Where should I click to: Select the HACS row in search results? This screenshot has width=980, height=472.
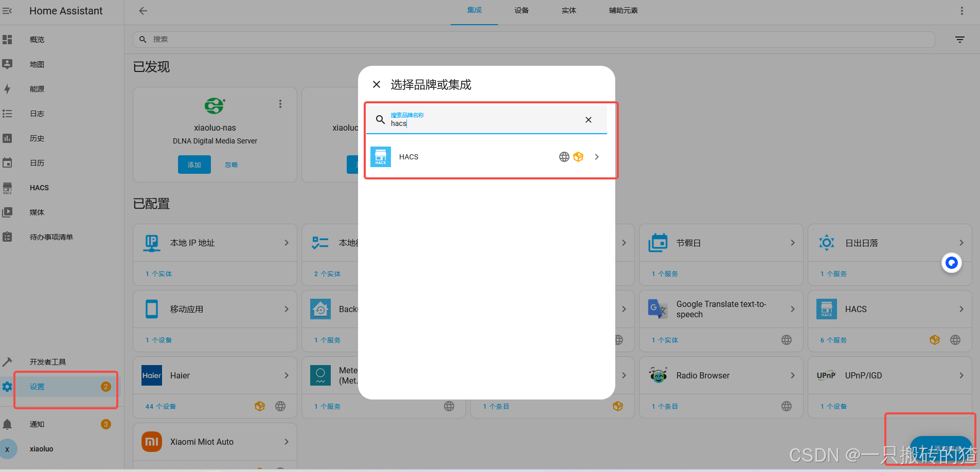[x=487, y=157]
